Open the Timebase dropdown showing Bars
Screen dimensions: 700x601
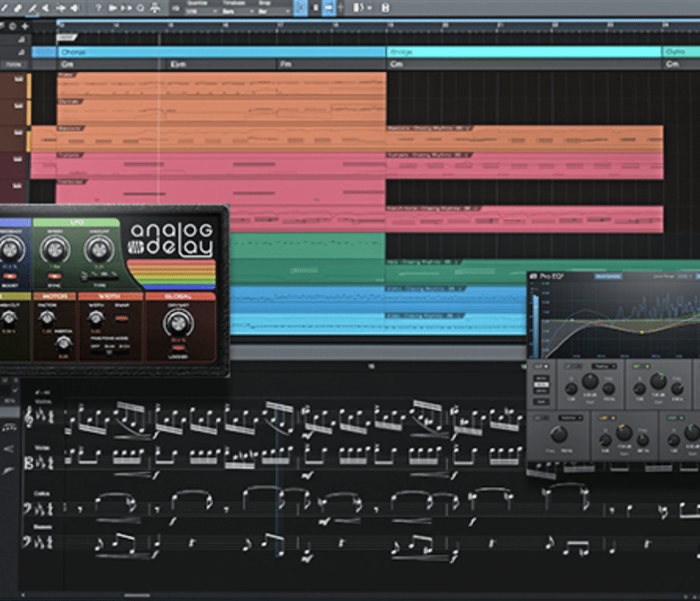238,11
